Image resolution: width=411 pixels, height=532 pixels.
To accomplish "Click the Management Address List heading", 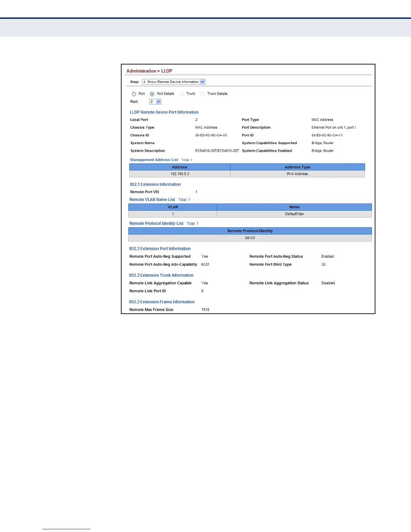I will 154,160.
